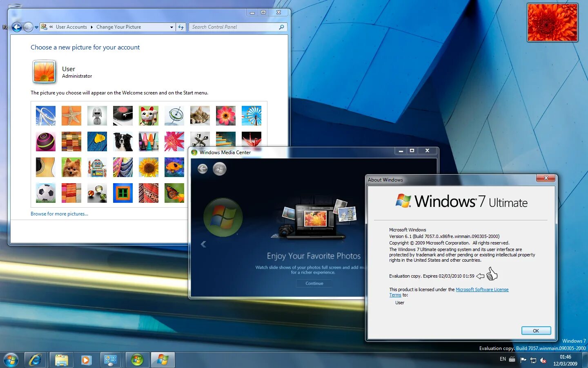Screen dimensions: 588x368
Task: Open Action Center flag tray icon
Action: click(x=523, y=360)
